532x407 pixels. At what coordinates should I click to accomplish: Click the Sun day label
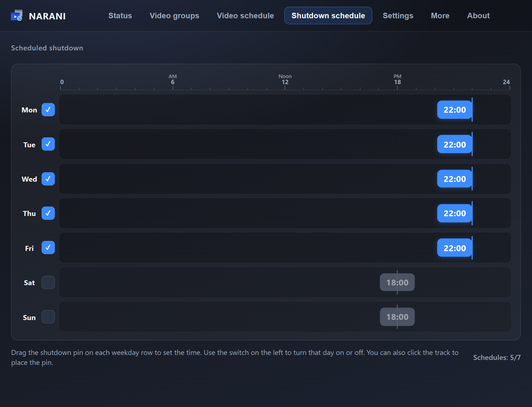pyautogui.click(x=29, y=318)
